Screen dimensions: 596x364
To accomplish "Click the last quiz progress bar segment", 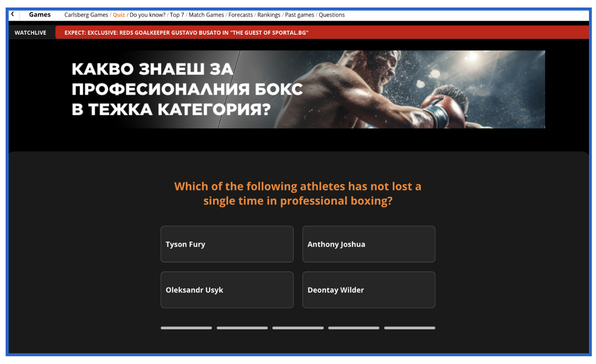I will tap(410, 328).
